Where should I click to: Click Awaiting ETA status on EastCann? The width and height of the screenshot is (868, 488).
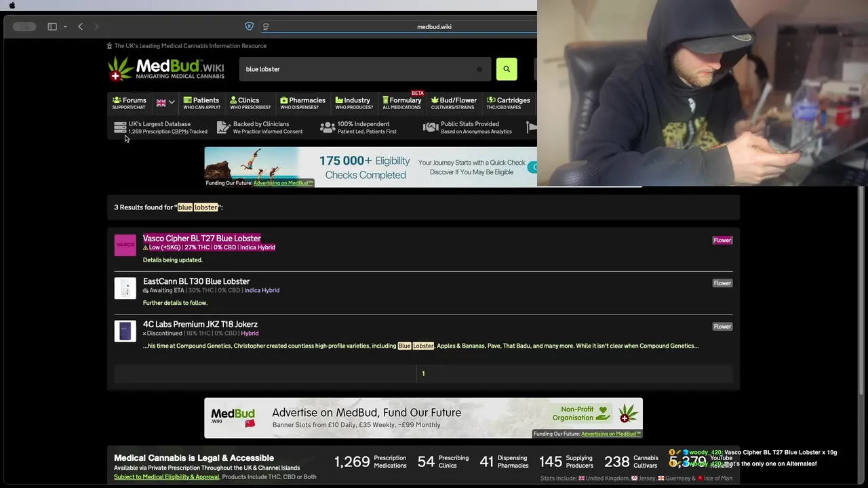163,290
